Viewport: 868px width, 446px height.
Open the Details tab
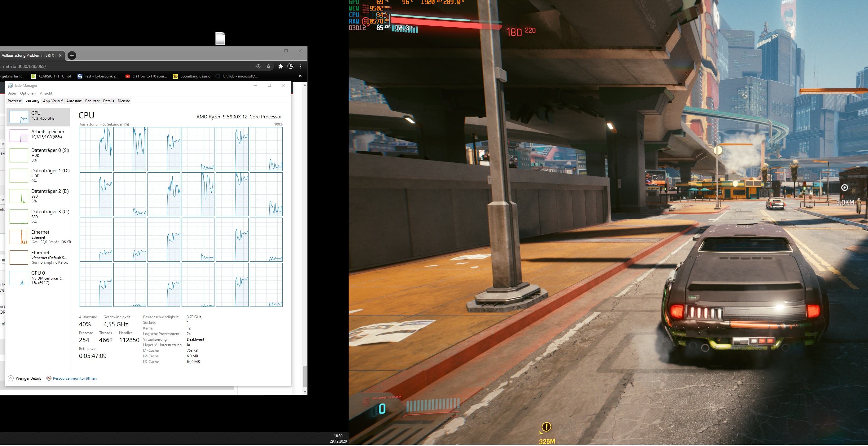click(108, 101)
